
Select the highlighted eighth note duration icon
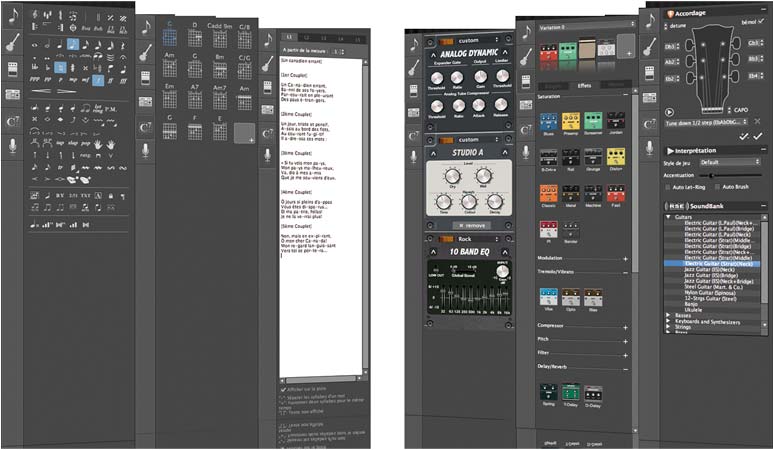click(73, 45)
